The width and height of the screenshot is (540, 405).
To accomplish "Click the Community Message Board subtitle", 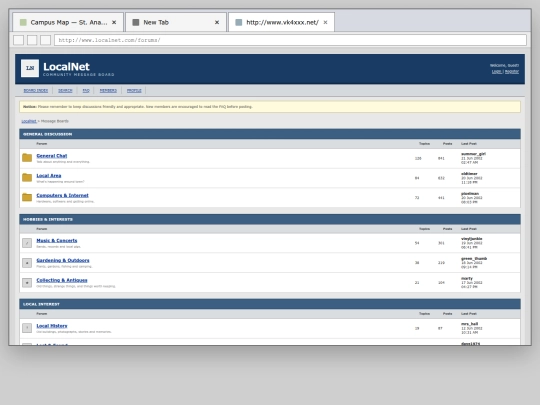I will [x=79, y=74].
